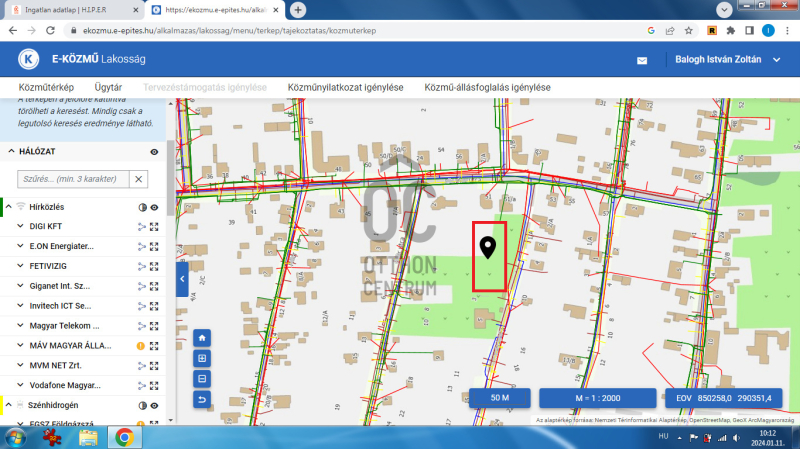Viewport: 800px width, 449px height.
Task: Collapse the left sidebar with arrow handle
Action: pyautogui.click(x=182, y=280)
